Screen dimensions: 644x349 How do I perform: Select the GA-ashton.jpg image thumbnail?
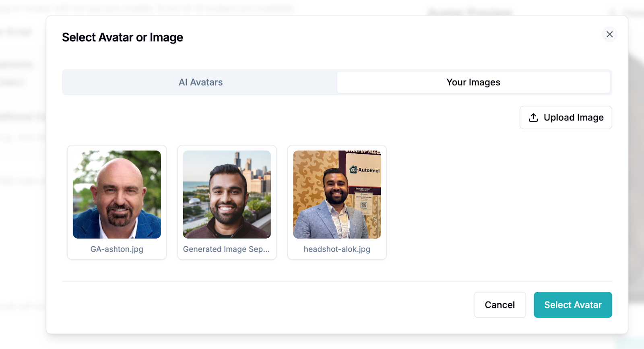click(x=117, y=194)
